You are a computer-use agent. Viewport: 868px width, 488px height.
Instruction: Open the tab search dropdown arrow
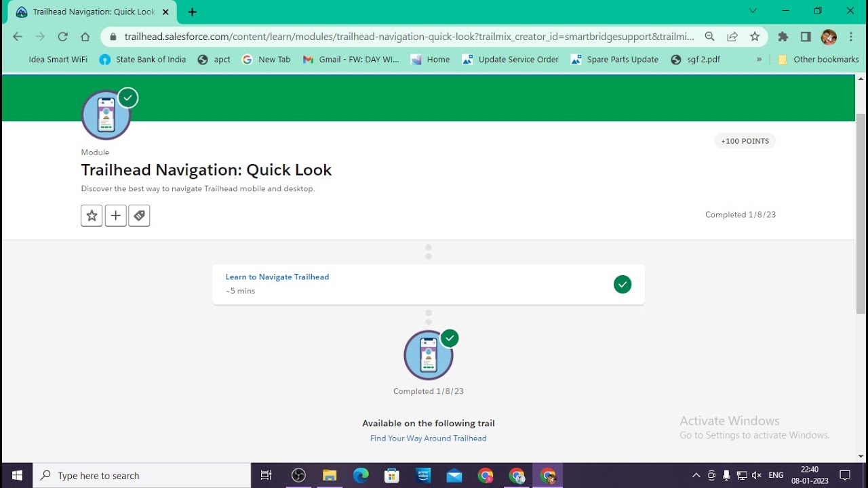click(x=753, y=11)
